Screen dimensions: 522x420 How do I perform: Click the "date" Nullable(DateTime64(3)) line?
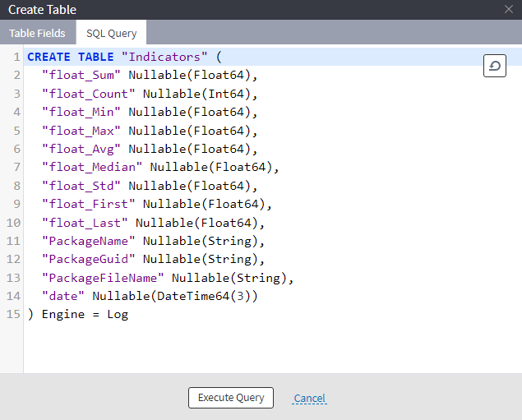pos(150,296)
